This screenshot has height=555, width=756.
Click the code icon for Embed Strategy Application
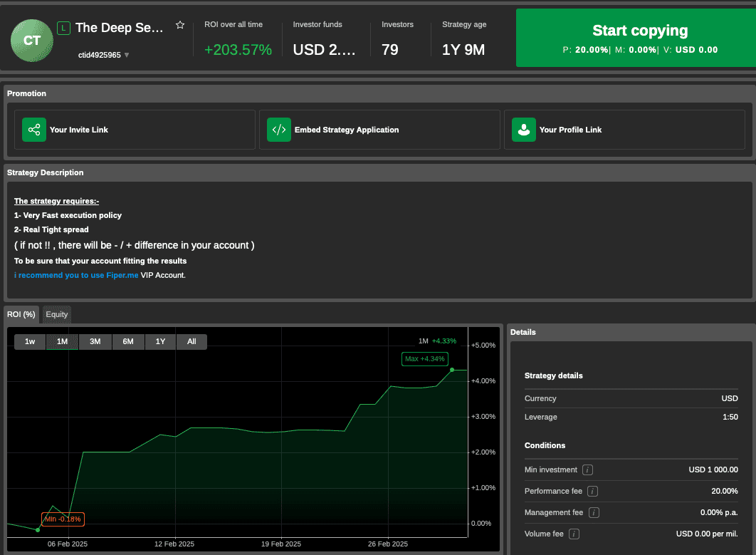pos(278,130)
